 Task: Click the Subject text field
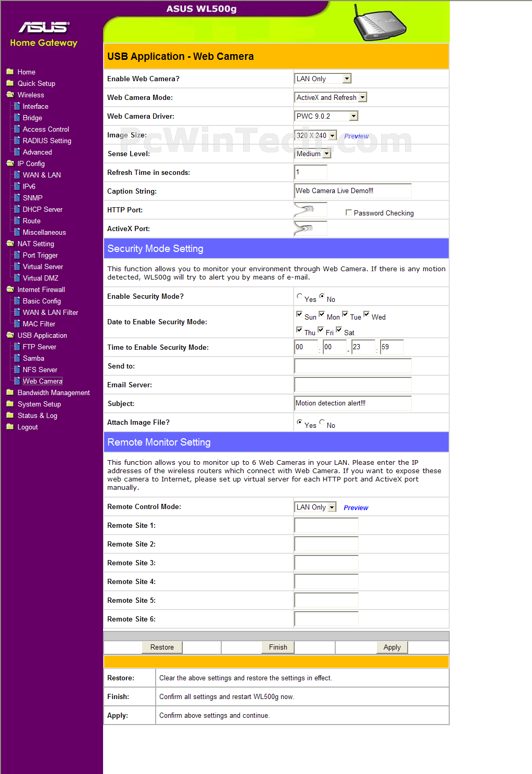point(353,403)
